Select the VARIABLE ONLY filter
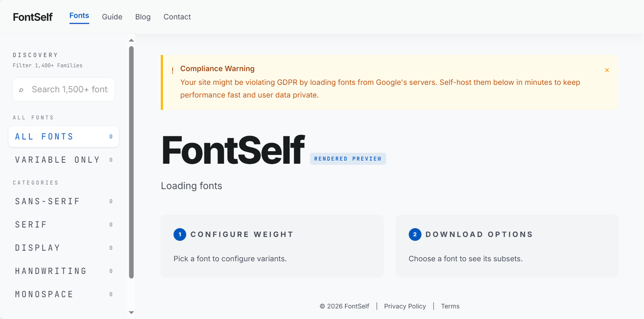 pyautogui.click(x=64, y=160)
